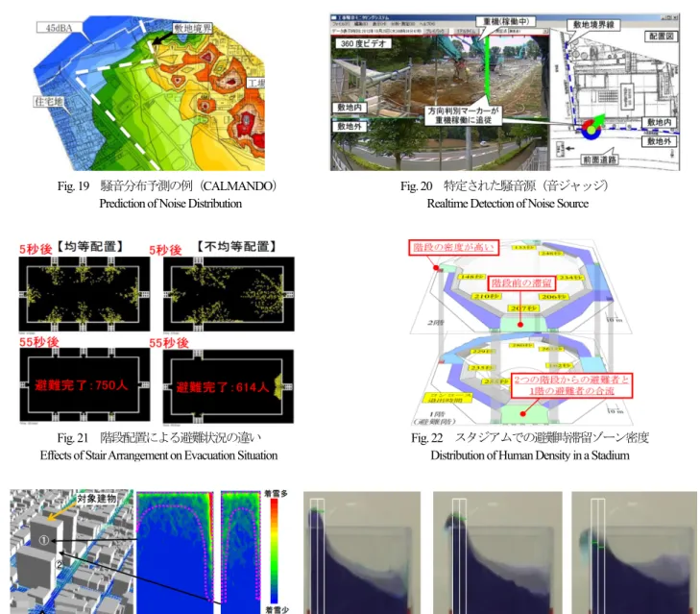Screen dimensions: 700x614
Task: Open the 編集 menu in monitoring window
Action: pyautogui.click(x=361, y=24)
